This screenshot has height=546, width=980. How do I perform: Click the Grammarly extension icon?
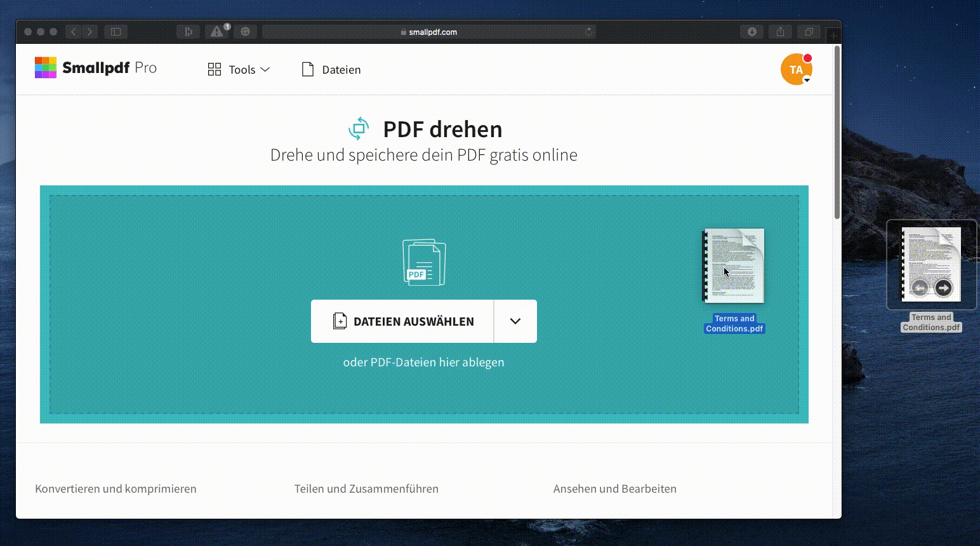[x=246, y=32]
